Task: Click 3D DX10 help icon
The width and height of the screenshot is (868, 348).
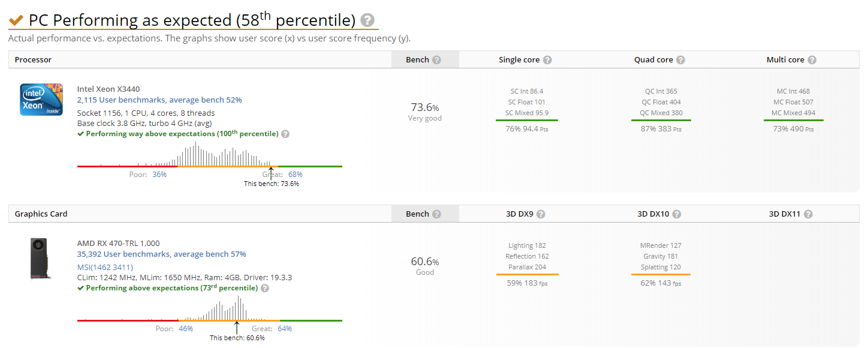Action: [676, 214]
